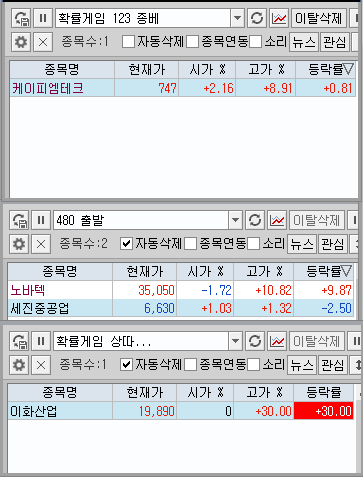Enable 종목연동 in the 확률게임 123 종베 panel
The width and height of the screenshot is (363, 477).
point(193,42)
